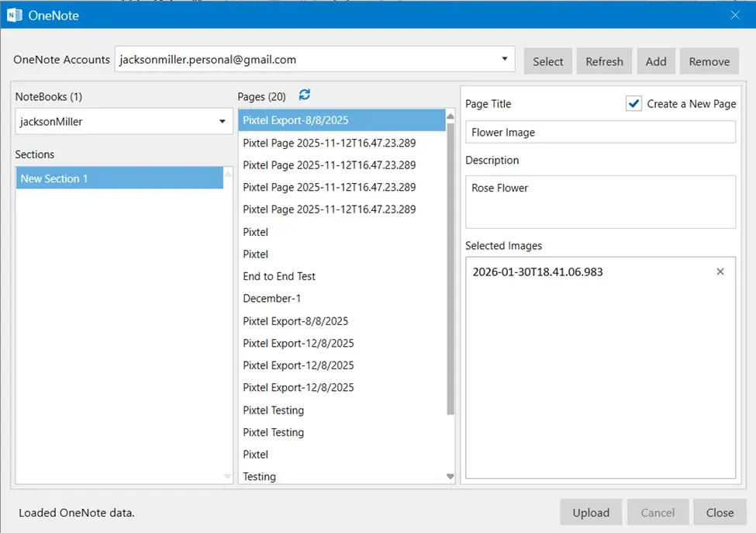Click the Refresh accounts button
The width and height of the screenshot is (756, 533).
(604, 61)
